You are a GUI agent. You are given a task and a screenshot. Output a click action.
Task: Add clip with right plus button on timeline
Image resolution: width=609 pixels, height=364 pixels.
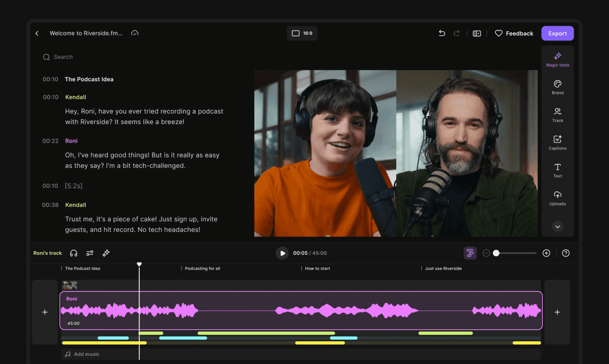coord(557,312)
